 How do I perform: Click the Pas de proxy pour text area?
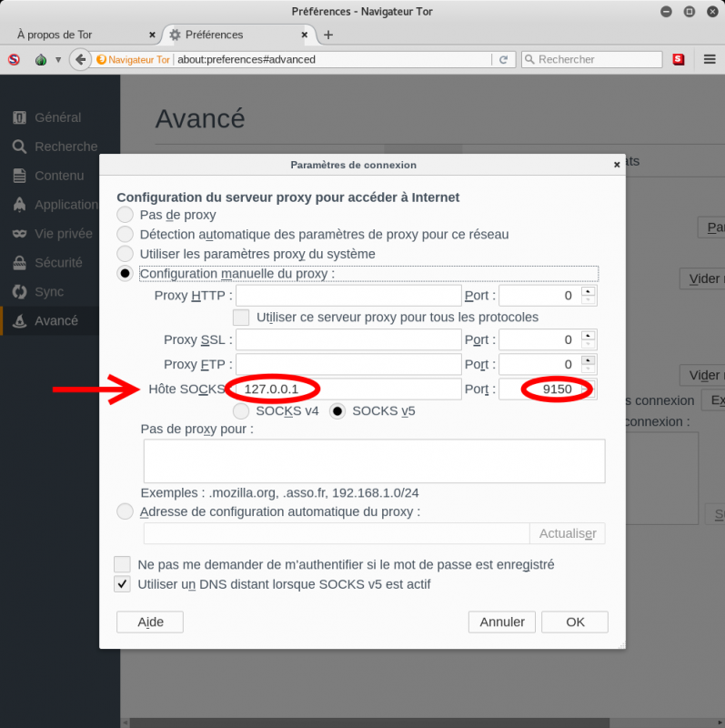[x=374, y=461]
